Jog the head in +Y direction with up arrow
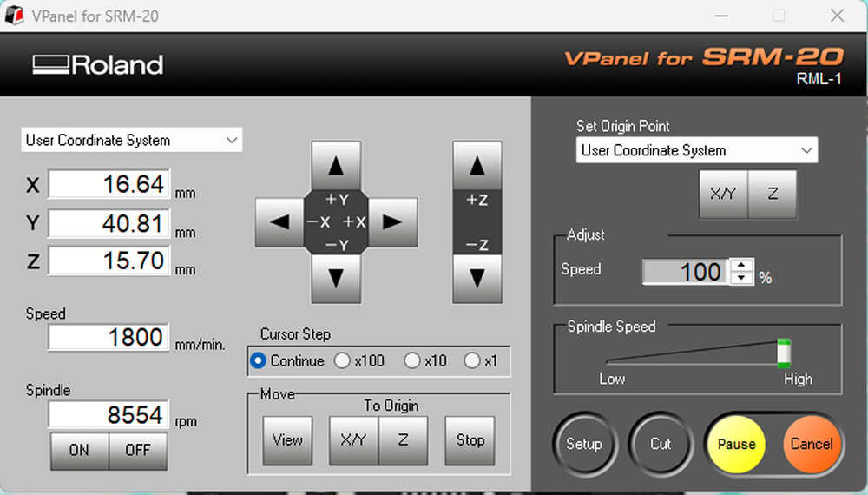The height and width of the screenshot is (495, 868). point(336,166)
